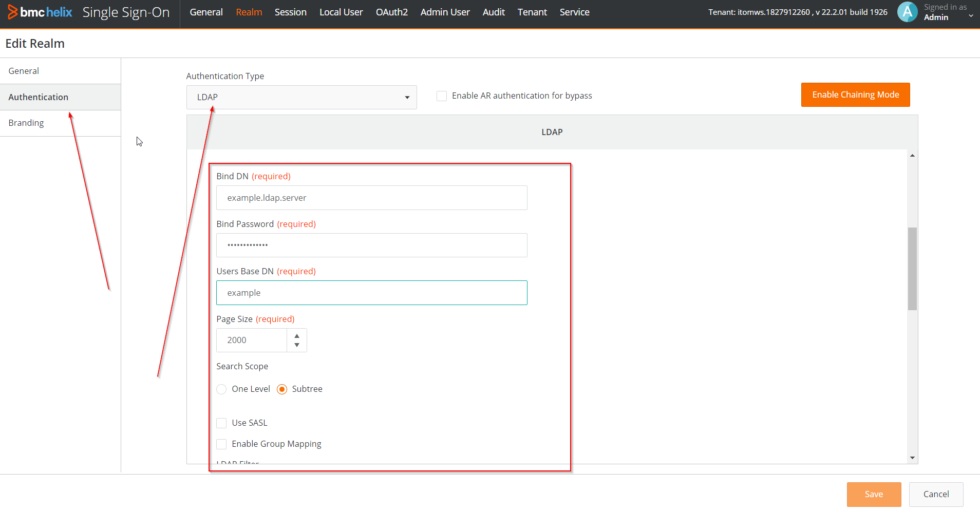Image resolution: width=980 pixels, height=511 pixels.
Task: Click the BMC Helix logo
Action: point(40,12)
